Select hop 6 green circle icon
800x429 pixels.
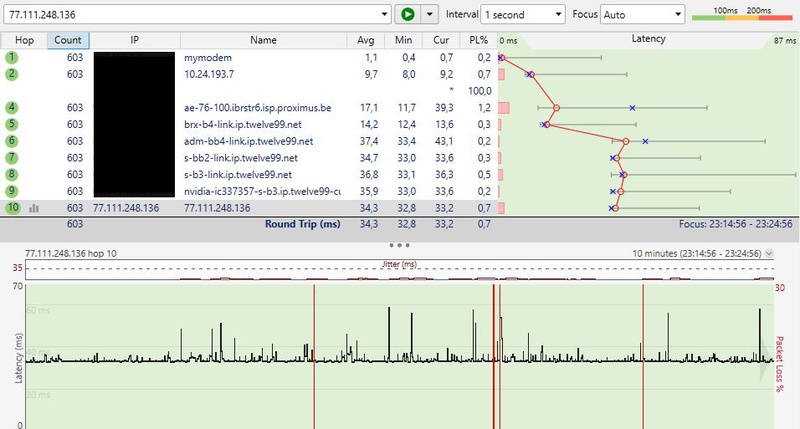(12, 141)
